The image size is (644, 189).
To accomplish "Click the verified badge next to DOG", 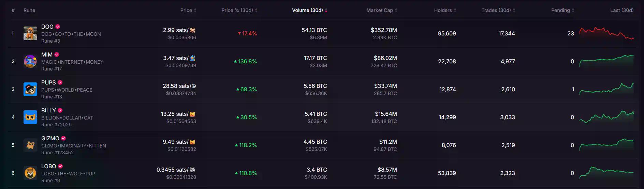I will coord(58,27).
